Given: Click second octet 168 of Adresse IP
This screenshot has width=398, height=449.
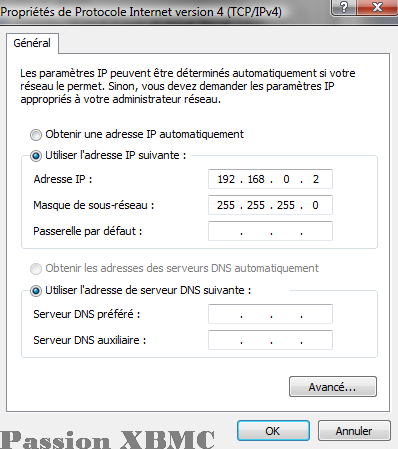Looking at the screenshot, I should 256,179.
